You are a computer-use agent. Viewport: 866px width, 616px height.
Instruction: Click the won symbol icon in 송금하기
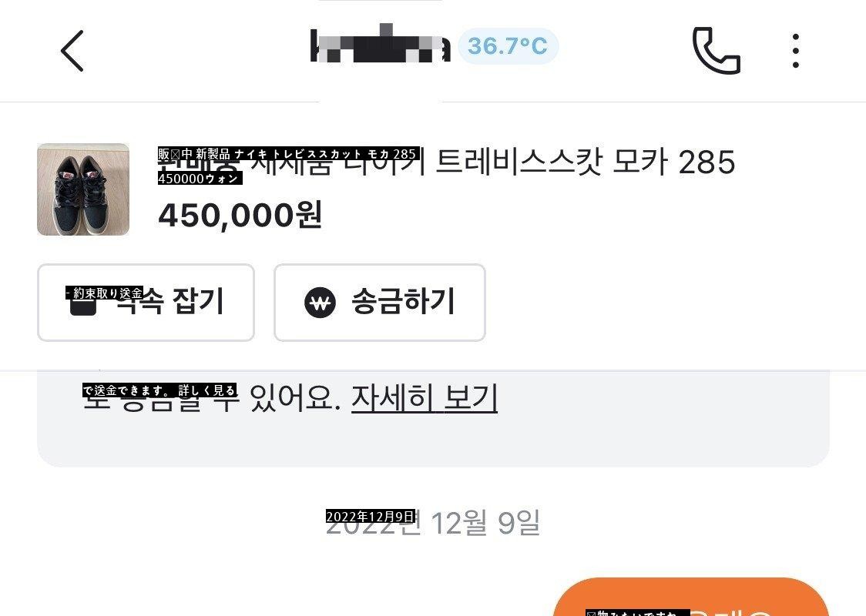tap(321, 303)
